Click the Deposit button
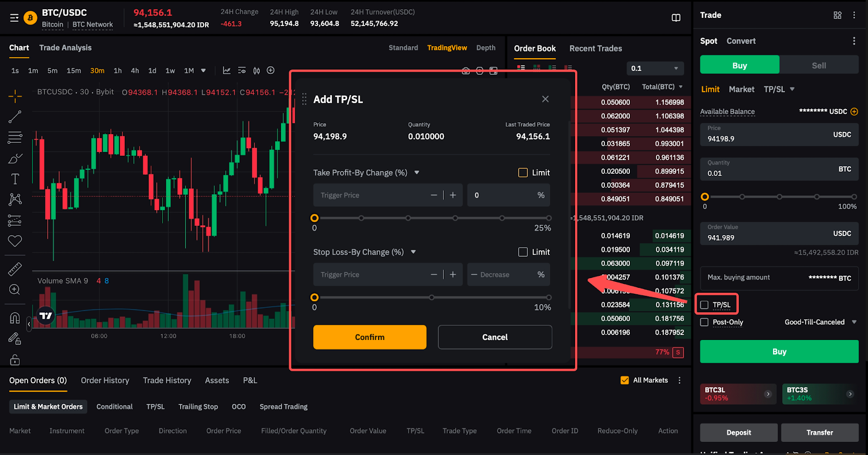The image size is (868, 455). (738, 432)
